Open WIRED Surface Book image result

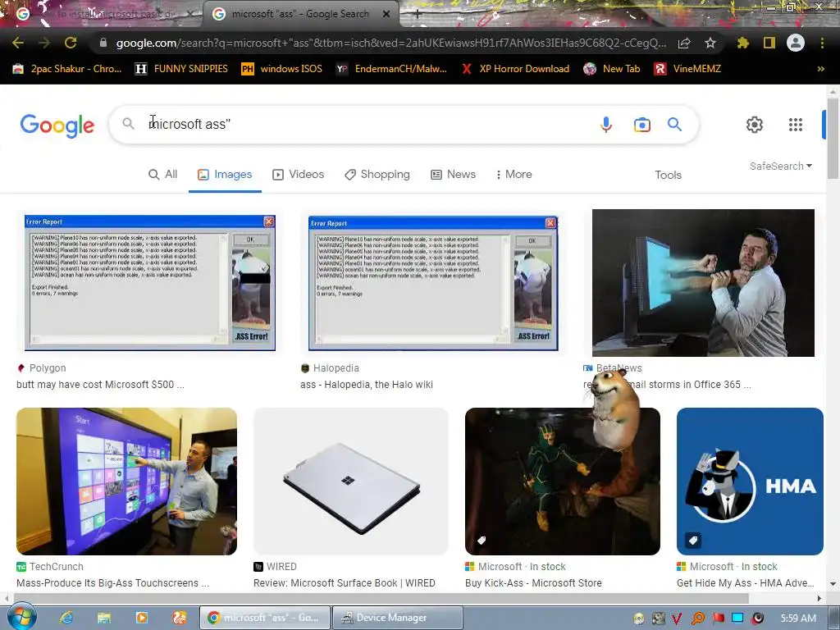click(351, 481)
